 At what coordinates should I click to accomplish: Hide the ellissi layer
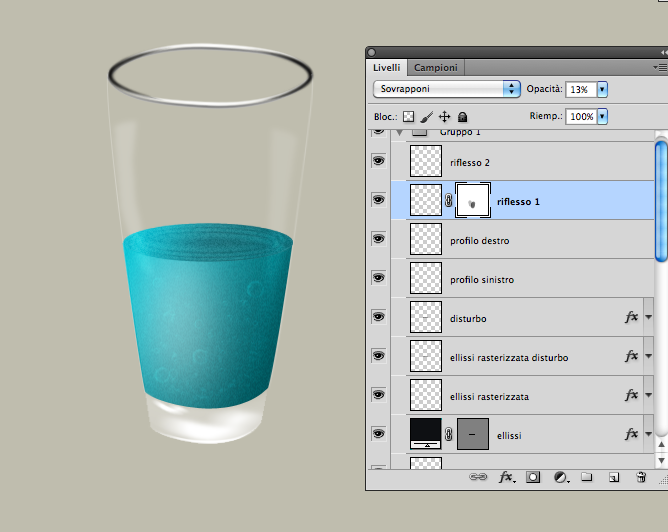pyautogui.click(x=378, y=434)
